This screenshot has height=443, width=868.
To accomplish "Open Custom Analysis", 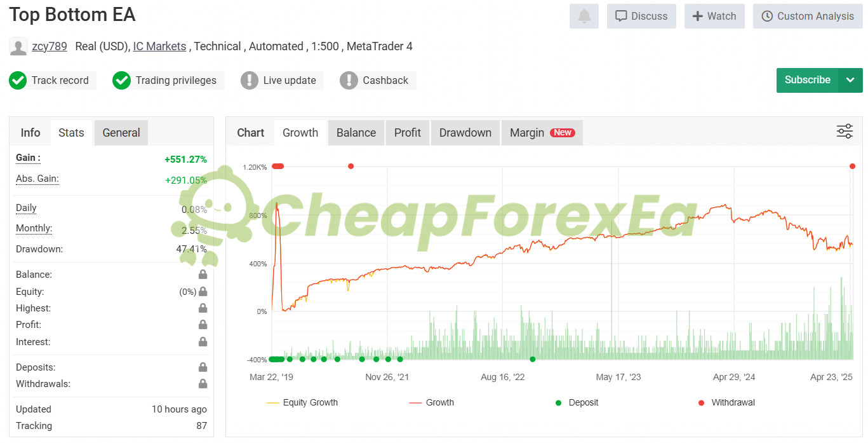I will click(x=808, y=16).
